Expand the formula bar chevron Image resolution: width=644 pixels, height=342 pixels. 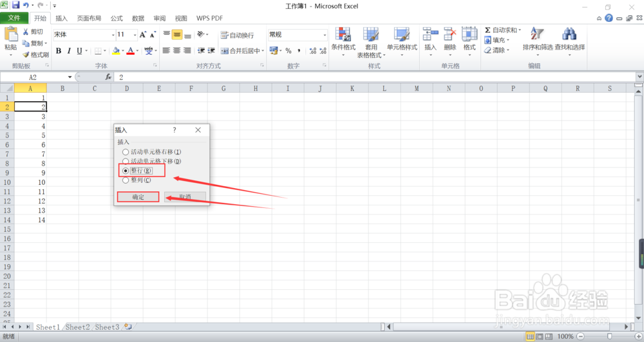(x=639, y=77)
